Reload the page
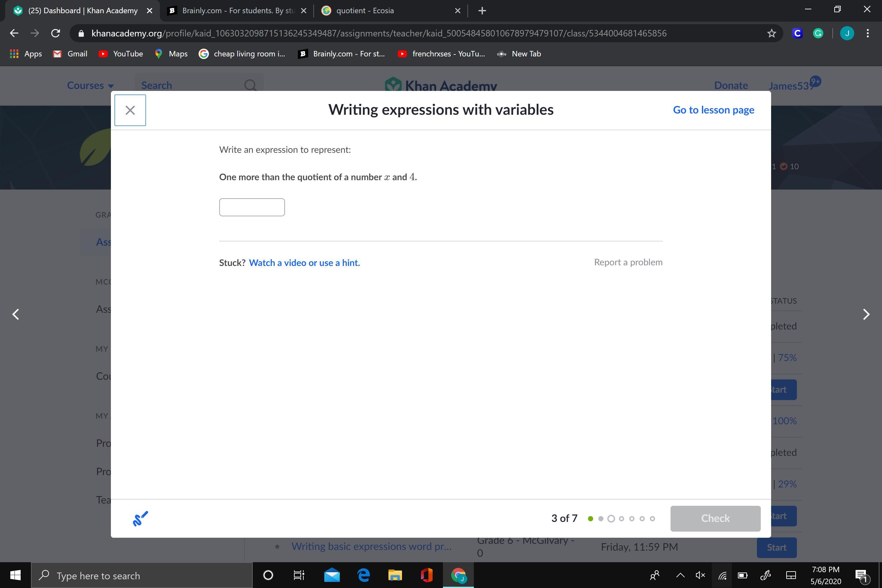 click(x=55, y=34)
